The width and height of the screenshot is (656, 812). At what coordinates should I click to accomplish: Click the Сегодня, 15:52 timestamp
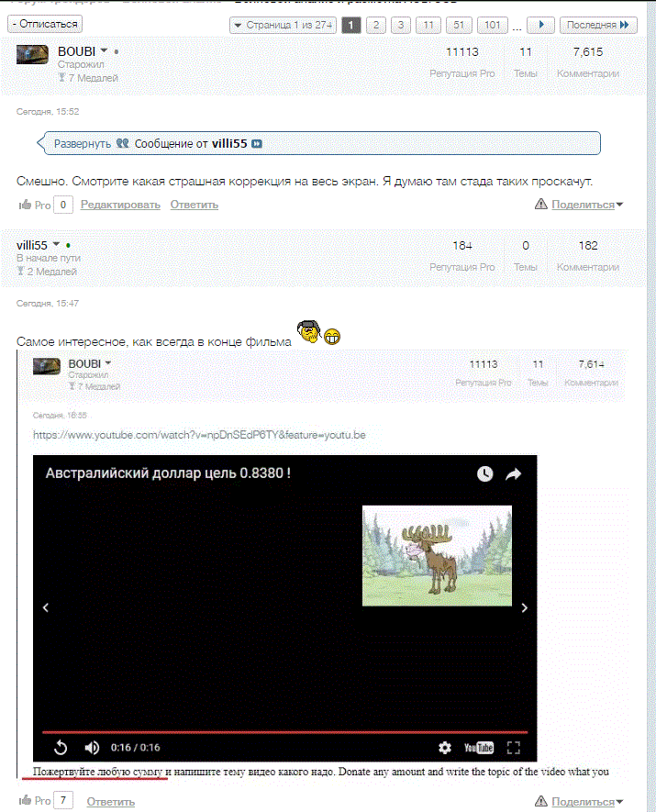(x=48, y=111)
